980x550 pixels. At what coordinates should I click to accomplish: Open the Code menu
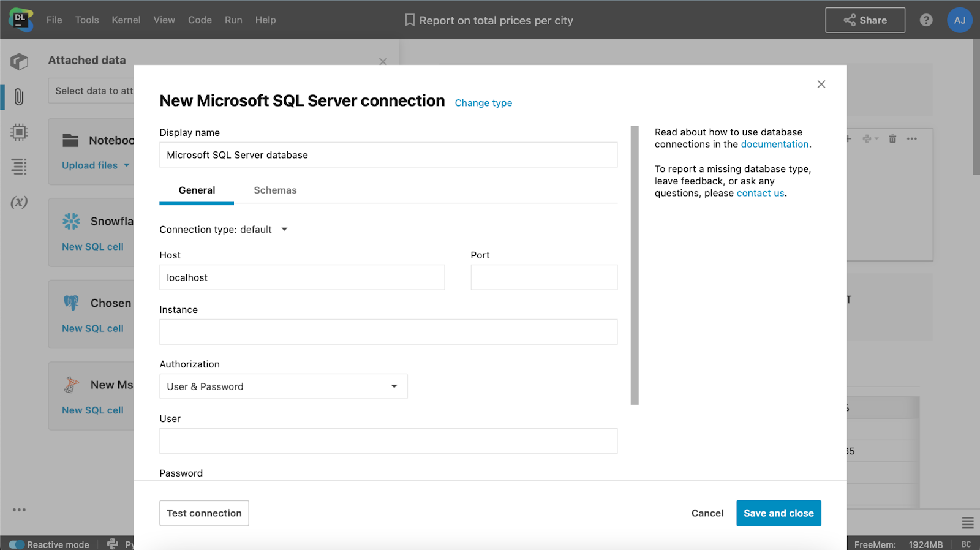point(200,20)
